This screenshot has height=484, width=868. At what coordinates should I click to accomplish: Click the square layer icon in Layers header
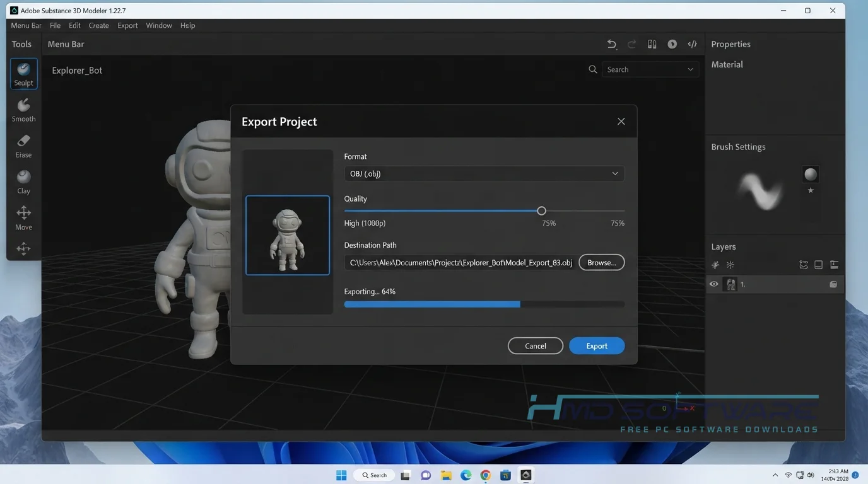point(819,265)
